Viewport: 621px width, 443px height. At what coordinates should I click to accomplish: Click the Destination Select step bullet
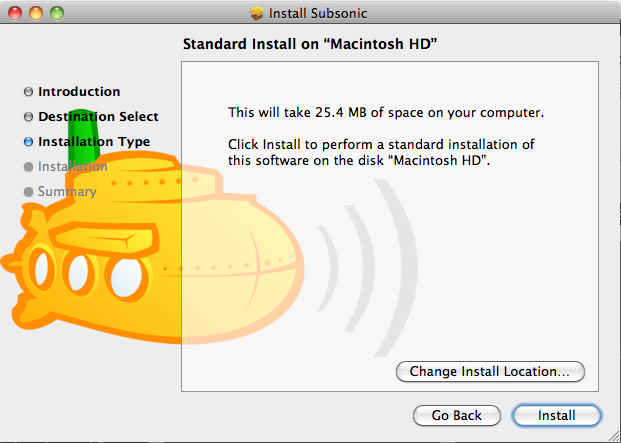tap(28, 117)
